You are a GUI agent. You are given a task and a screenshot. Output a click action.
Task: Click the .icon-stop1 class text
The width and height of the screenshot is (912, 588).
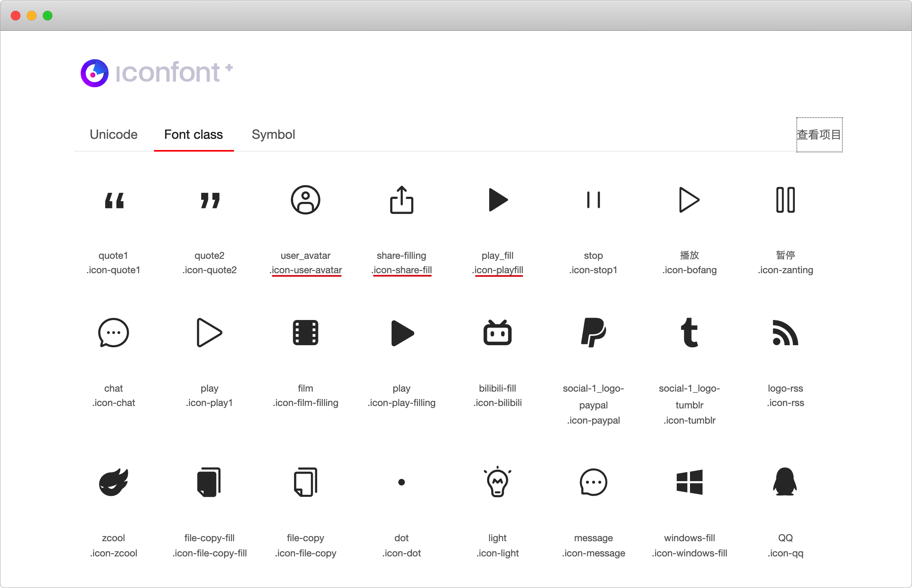[x=594, y=270]
